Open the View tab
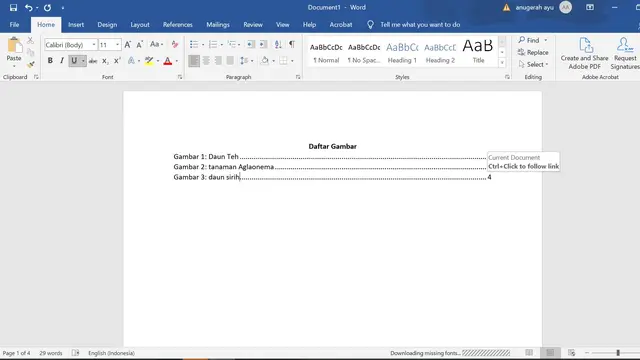Viewport: 640px width, 360px height. [282, 24]
